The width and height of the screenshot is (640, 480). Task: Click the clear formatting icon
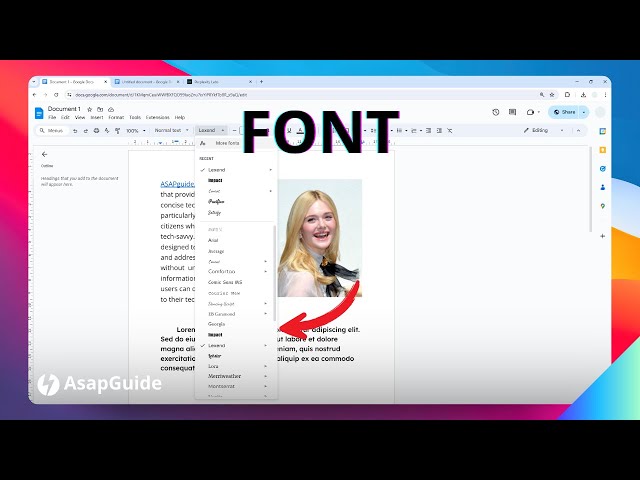tap(450, 131)
